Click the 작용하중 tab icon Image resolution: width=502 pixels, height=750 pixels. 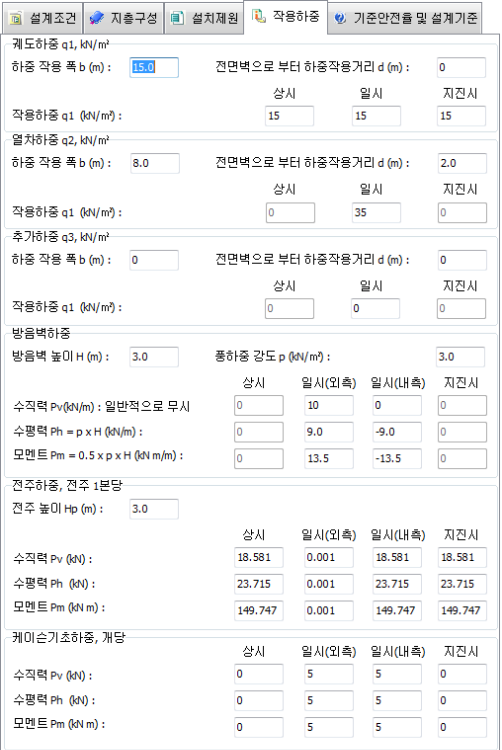tap(259, 16)
